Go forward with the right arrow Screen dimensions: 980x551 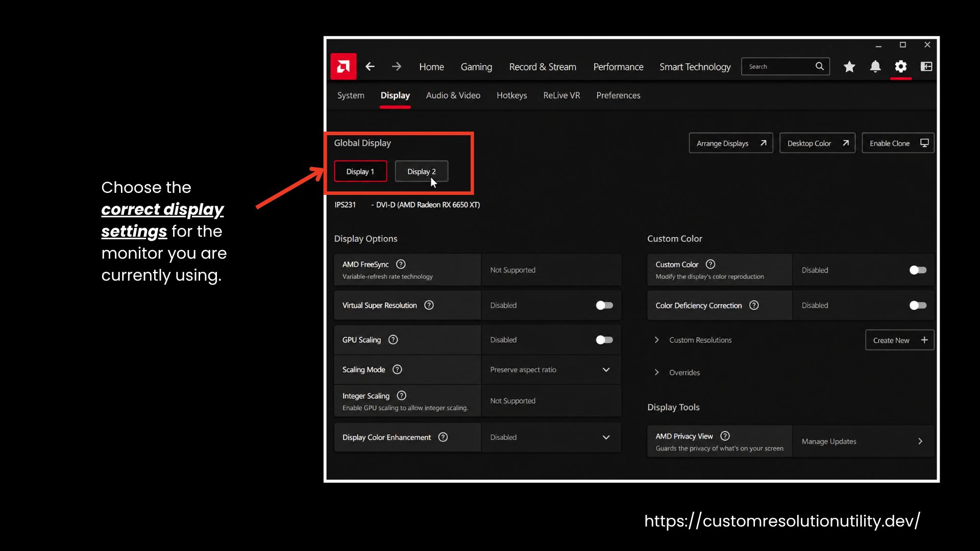397,66
